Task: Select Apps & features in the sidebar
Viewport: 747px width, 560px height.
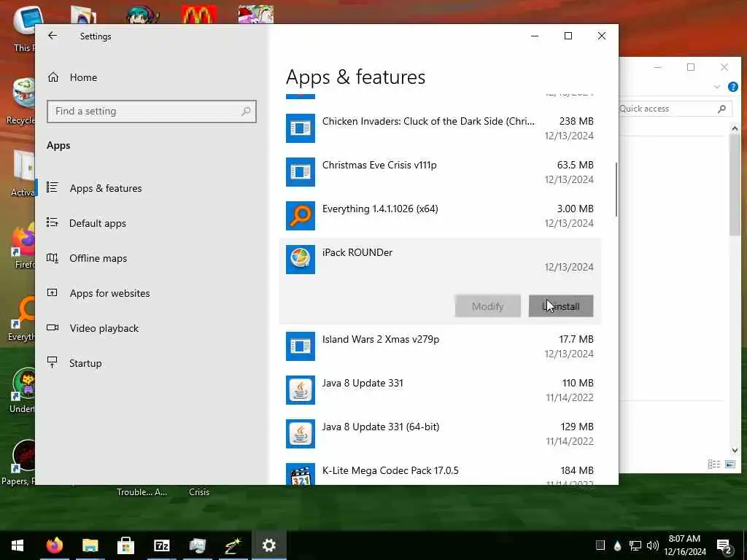Action: pos(106,188)
